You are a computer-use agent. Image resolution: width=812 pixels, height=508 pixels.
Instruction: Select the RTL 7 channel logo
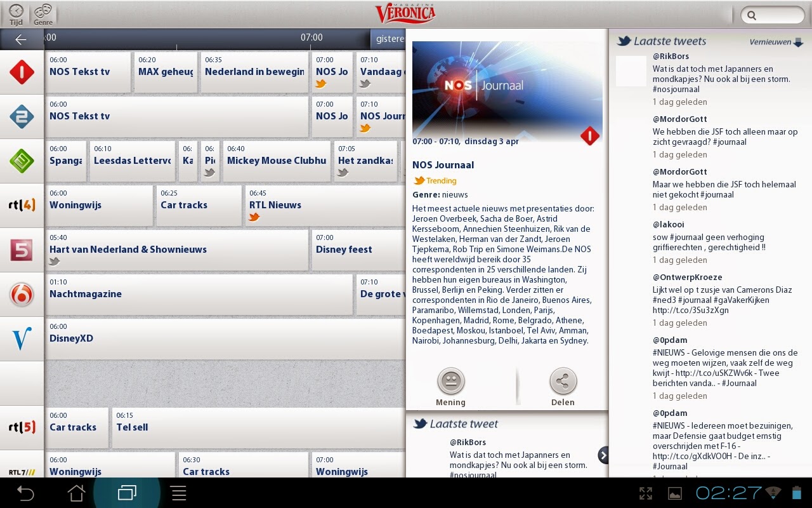(22, 472)
